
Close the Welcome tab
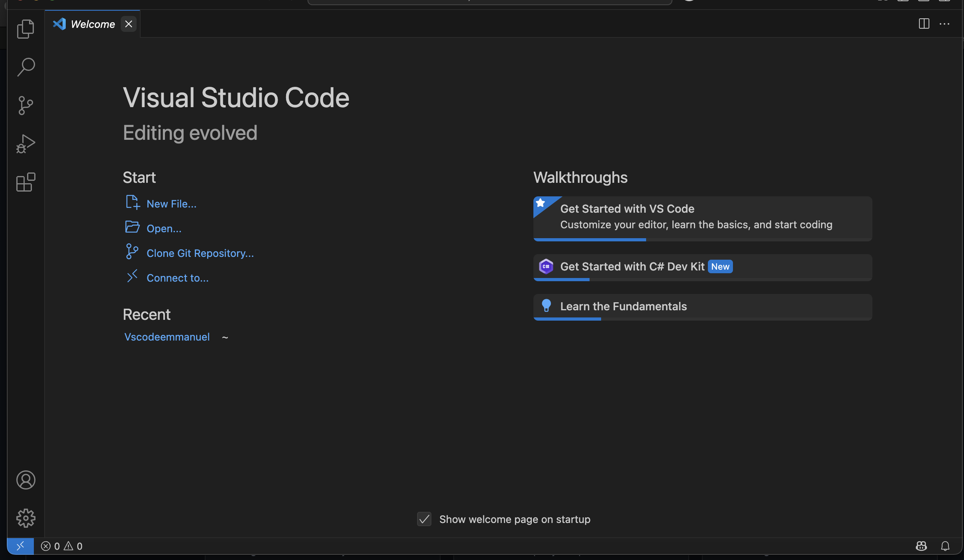point(129,24)
